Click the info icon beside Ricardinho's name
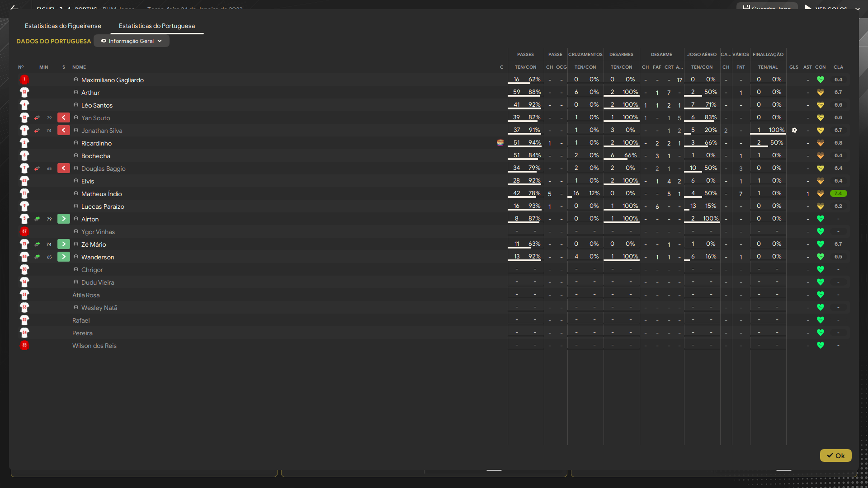The height and width of the screenshot is (488, 868). (x=76, y=143)
